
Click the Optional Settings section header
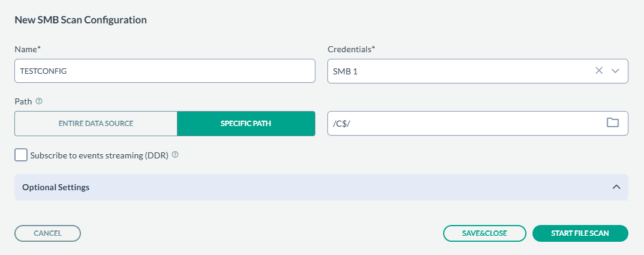tap(56, 187)
